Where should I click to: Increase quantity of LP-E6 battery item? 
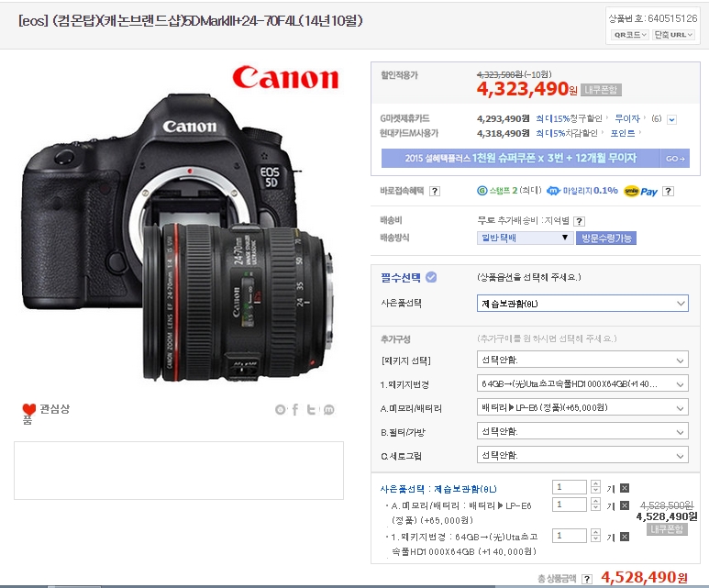pos(595,501)
